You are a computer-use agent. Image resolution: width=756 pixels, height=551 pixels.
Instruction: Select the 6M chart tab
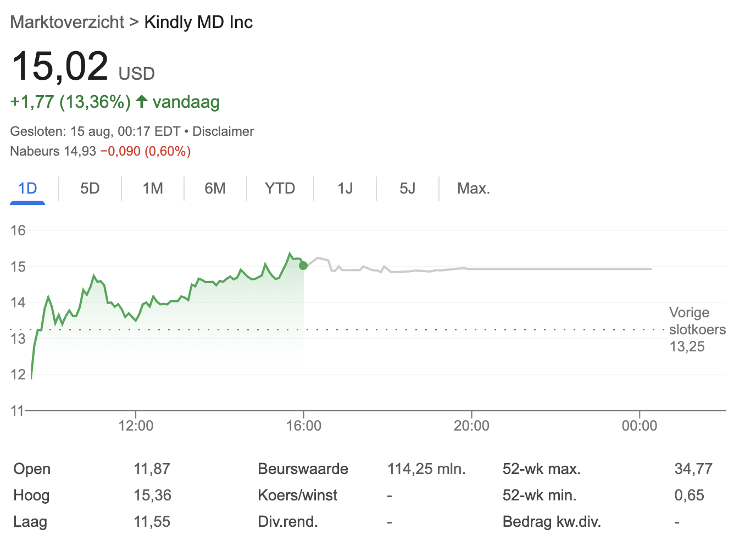pos(215,189)
